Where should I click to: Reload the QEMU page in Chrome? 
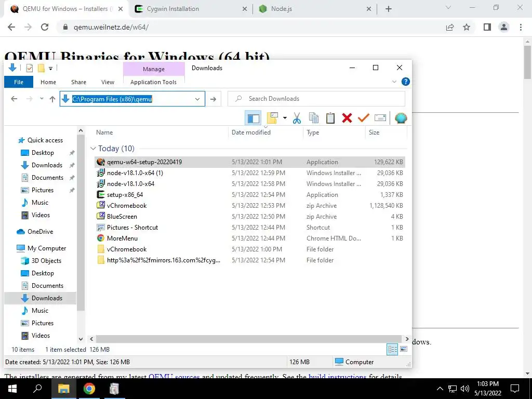point(45,27)
